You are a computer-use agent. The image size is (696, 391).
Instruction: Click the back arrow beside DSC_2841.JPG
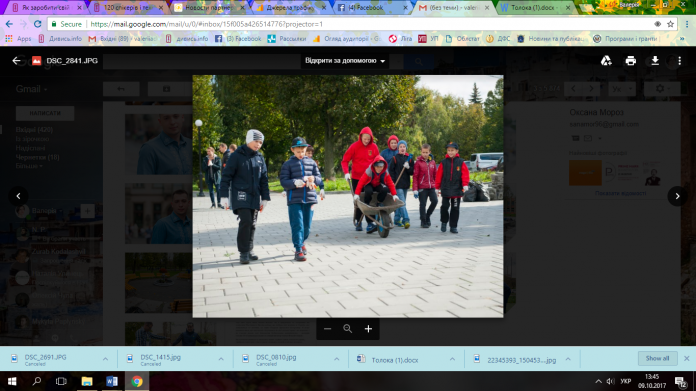(x=16, y=61)
